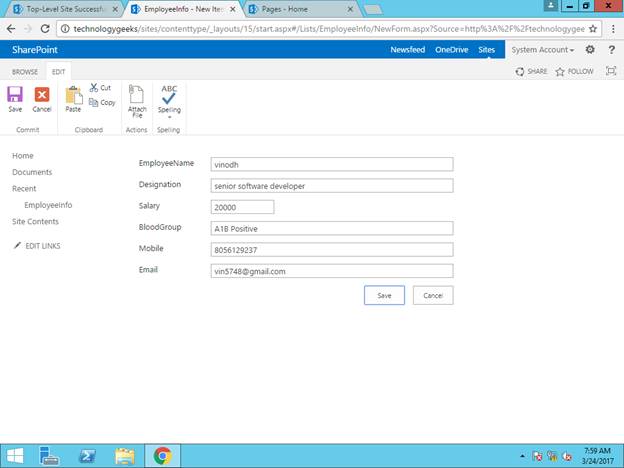
Task: Click EDIT LINKS in navigation
Action: click(37, 246)
